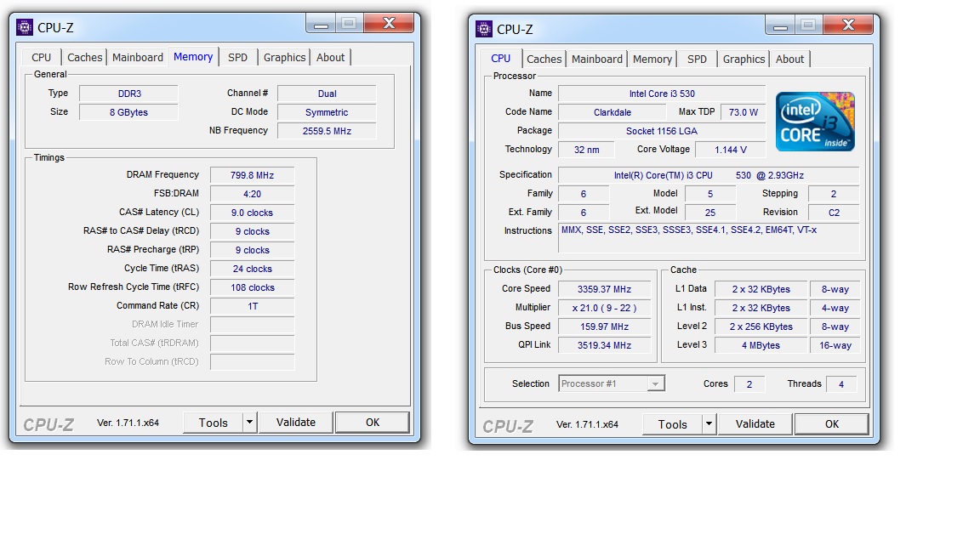Minimize the right CPU-Z window

pos(780,26)
